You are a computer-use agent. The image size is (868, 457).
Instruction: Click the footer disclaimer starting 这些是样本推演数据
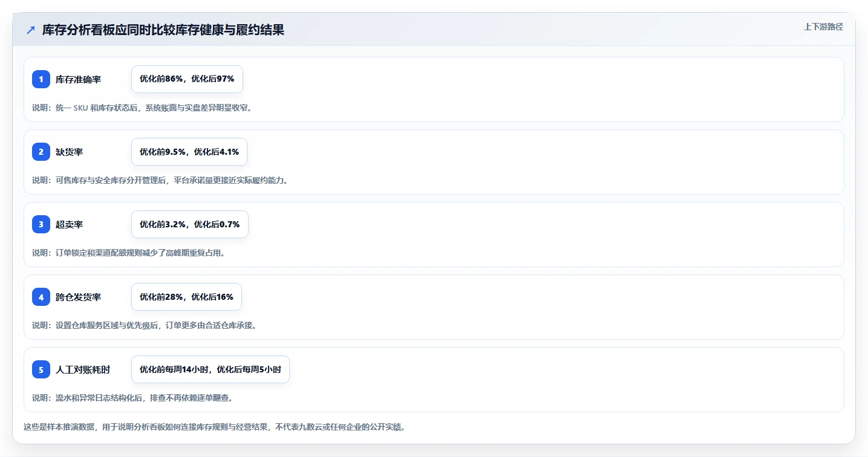click(214, 427)
